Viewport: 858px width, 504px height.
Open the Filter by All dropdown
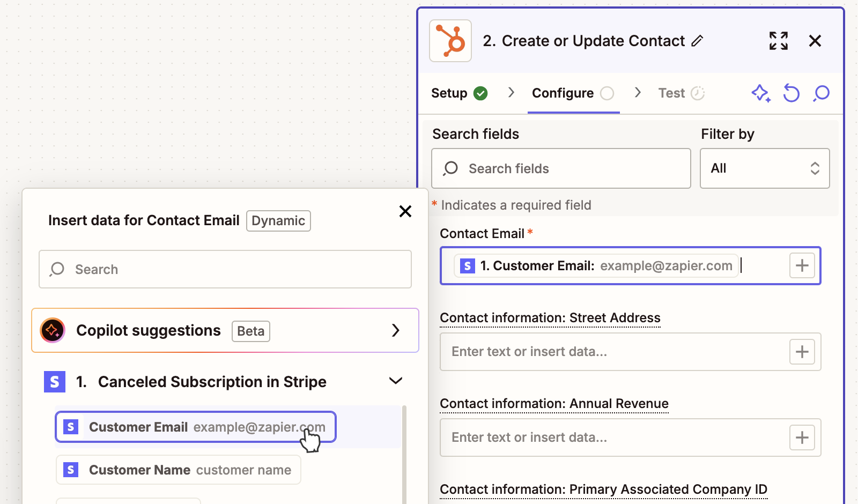(765, 168)
